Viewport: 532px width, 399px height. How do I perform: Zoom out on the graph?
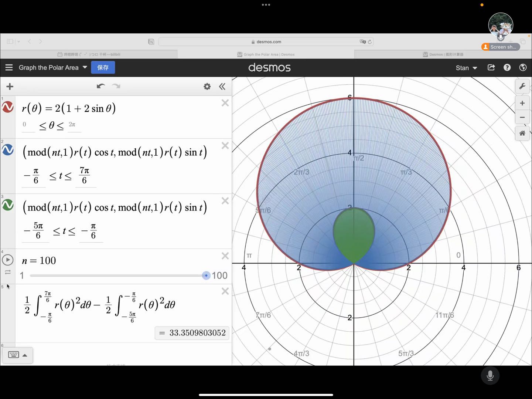pos(522,118)
